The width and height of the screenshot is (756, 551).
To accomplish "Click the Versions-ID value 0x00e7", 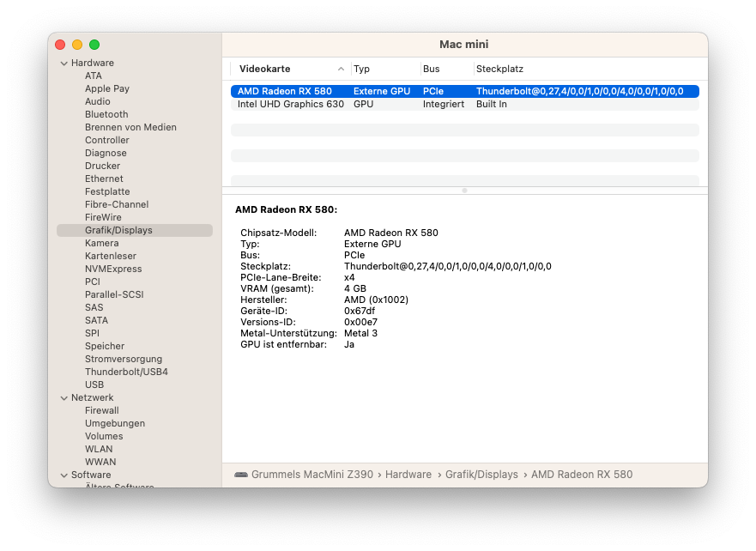I will click(x=360, y=322).
